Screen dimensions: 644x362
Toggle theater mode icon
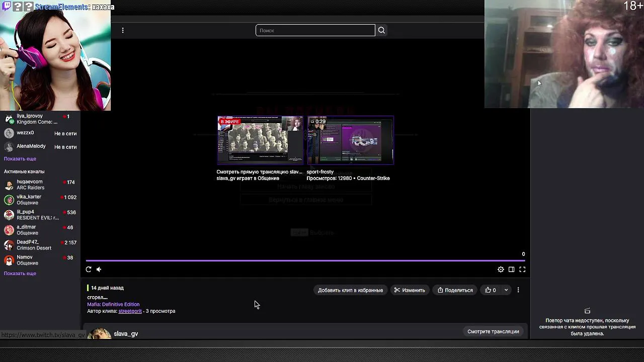tap(511, 269)
